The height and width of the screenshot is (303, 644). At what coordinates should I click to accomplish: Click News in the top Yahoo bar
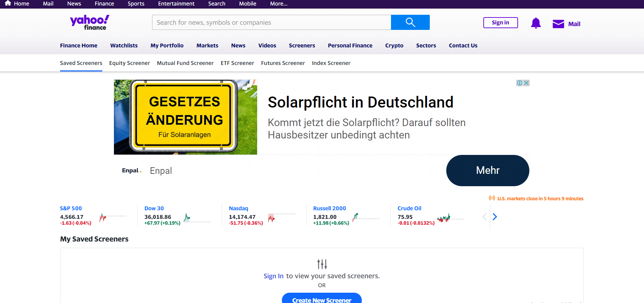point(74,3)
